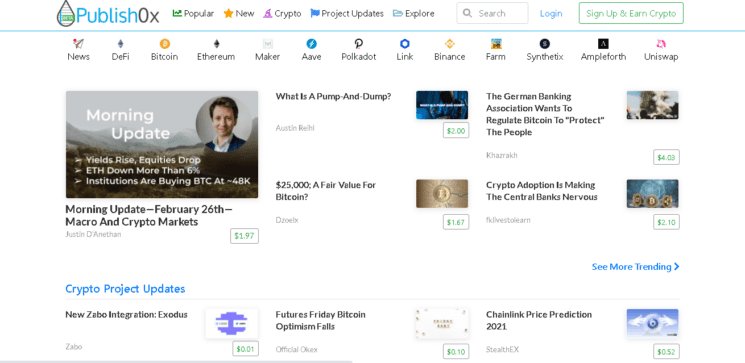Open the Chainlink prediction article thumbnail

click(652, 323)
